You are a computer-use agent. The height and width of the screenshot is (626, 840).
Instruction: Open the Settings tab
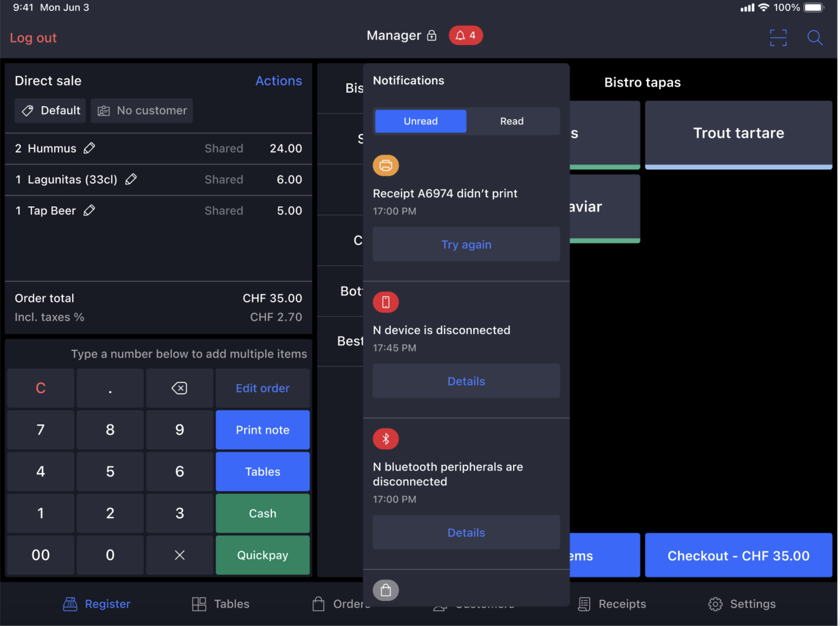point(742,604)
